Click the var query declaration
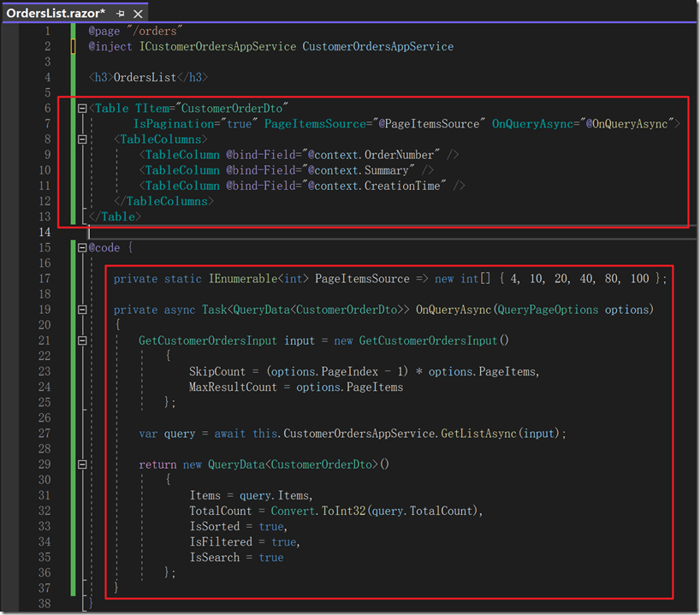The image size is (700, 615). (167, 434)
